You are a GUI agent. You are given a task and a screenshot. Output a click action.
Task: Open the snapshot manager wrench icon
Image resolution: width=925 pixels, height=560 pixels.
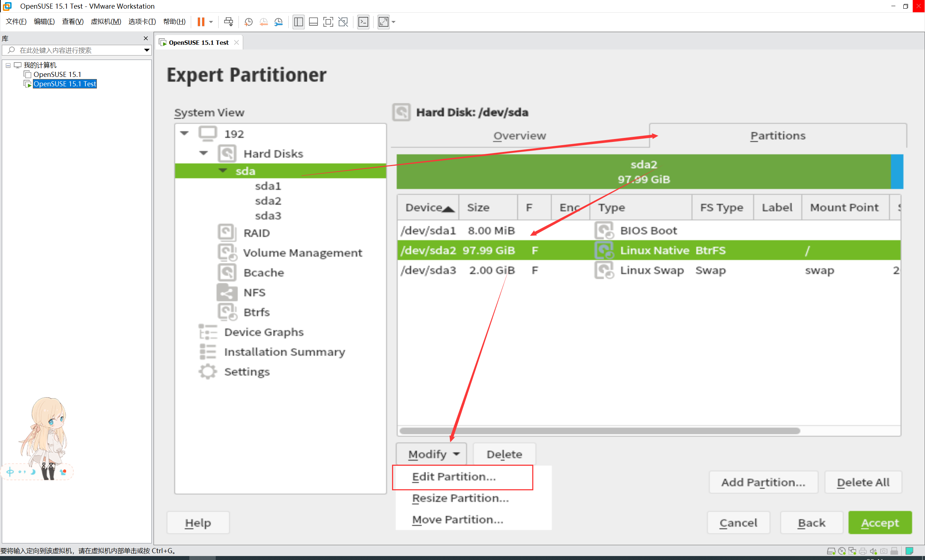click(x=278, y=22)
